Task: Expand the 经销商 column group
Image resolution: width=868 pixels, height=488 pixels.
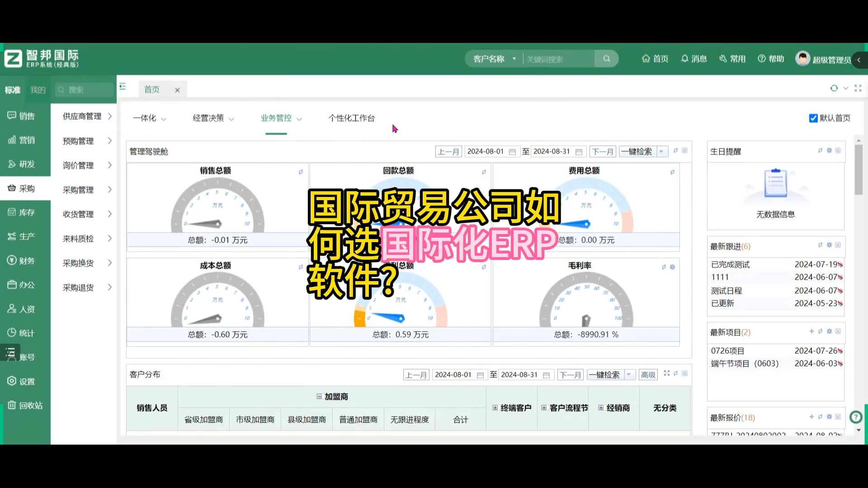Action: (601, 408)
